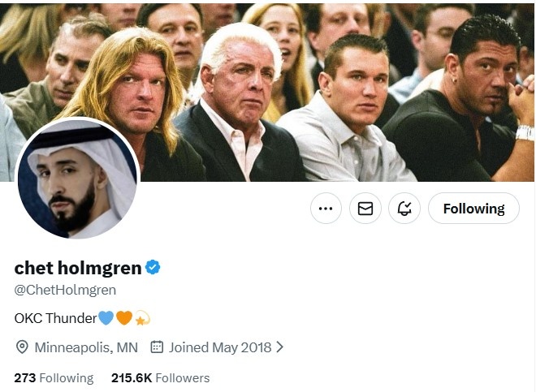This screenshot has width=536, height=392.
Task: Open the three-dot more options menu
Action: tap(326, 209)
